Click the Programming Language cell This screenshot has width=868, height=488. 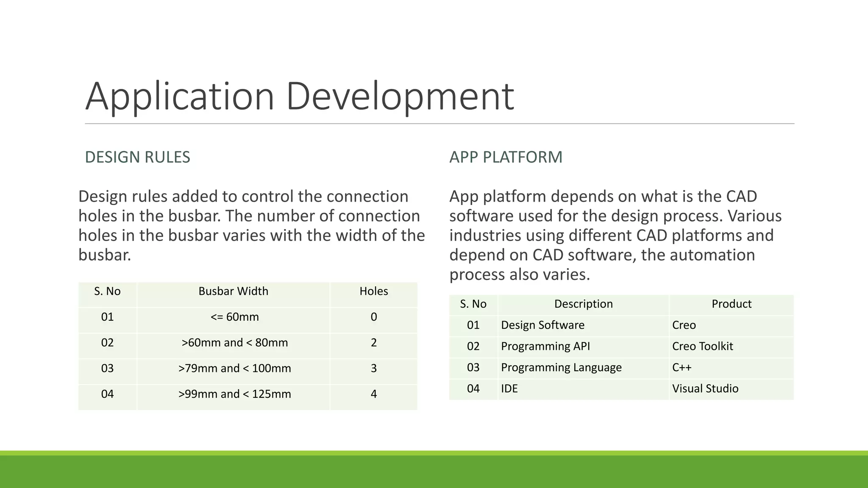(x=561, y=368)
